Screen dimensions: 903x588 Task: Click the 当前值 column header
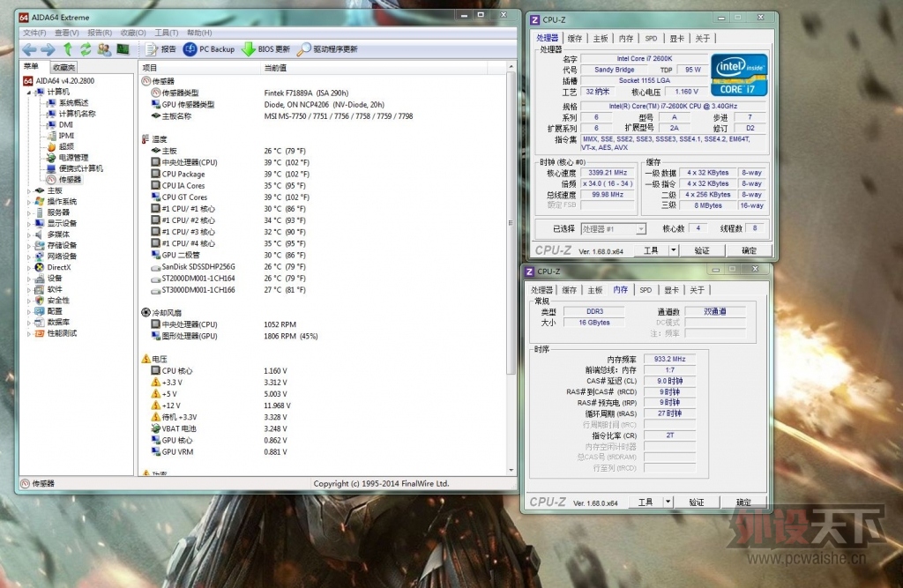(374, 68)
